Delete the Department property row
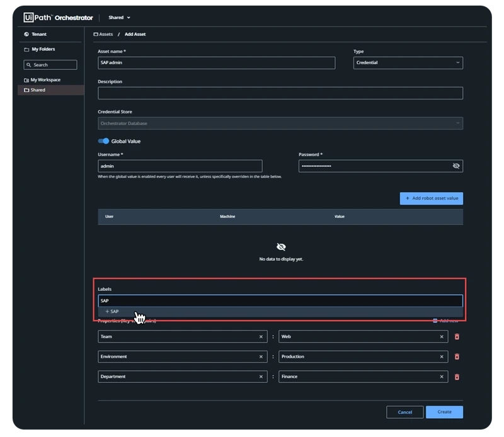Viewport: 504px width, 437px height. (457, 377)
